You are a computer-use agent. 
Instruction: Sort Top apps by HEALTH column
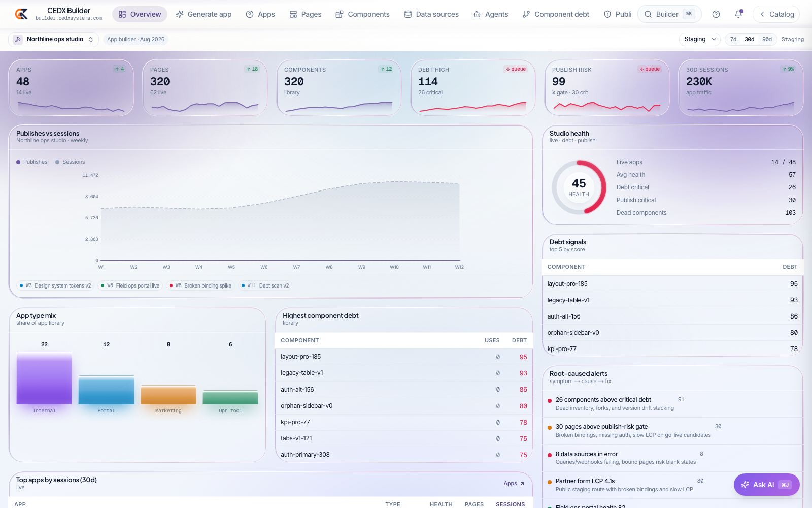441,504
